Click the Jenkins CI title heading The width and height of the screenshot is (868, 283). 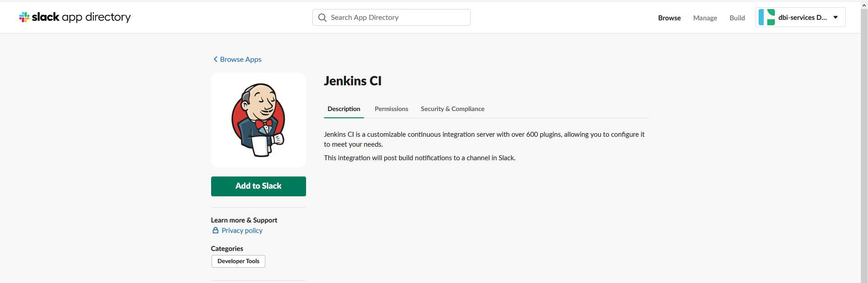coord(353,81)
